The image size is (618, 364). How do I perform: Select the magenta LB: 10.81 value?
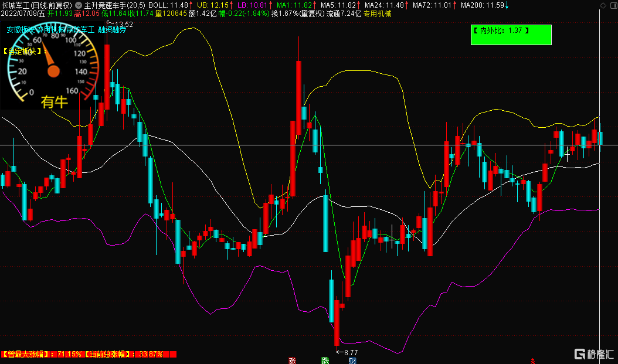(253, 5)
